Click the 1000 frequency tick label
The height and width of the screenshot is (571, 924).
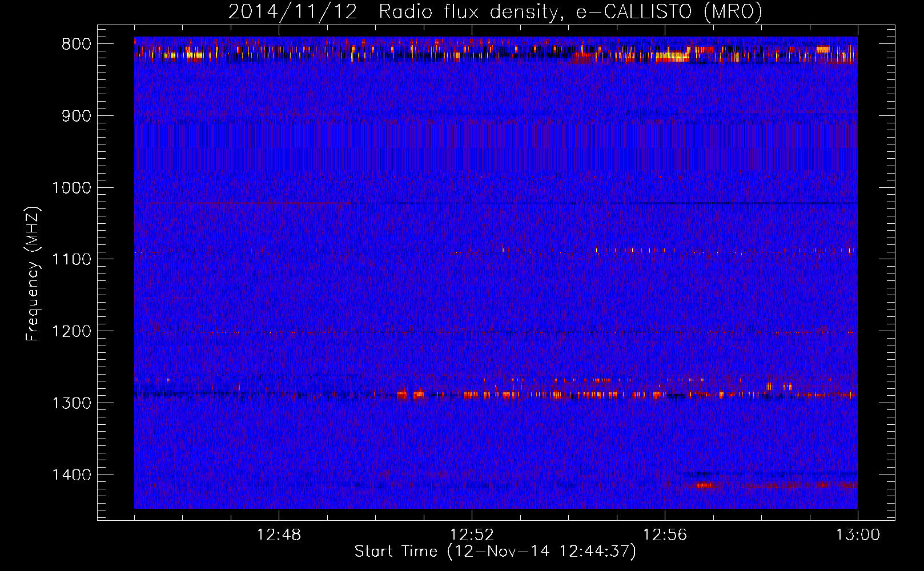tap(71, 188)
